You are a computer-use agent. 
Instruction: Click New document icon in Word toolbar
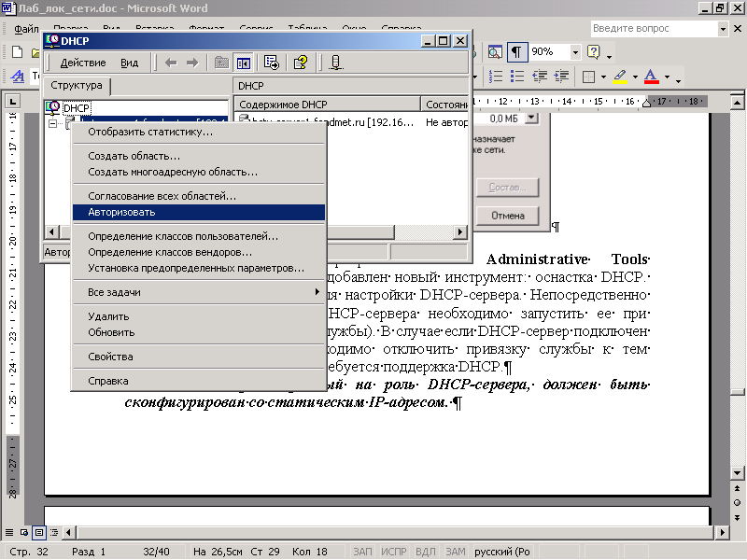pos(17,52)
